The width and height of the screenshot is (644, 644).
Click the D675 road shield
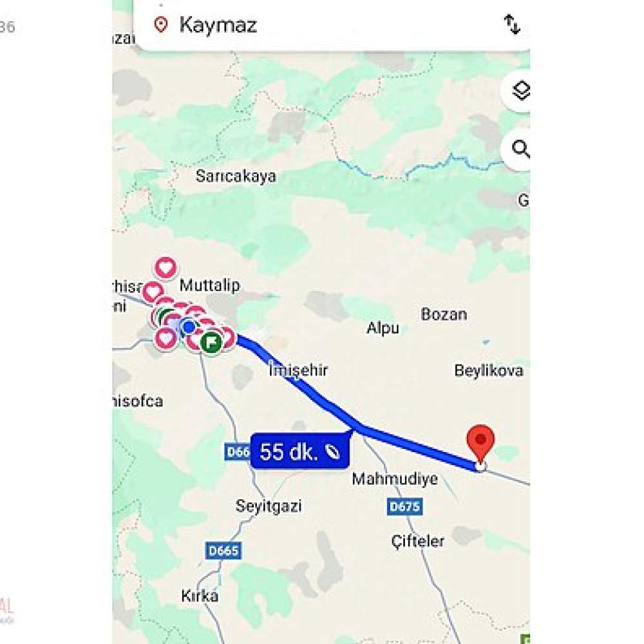tap(404, 506)
